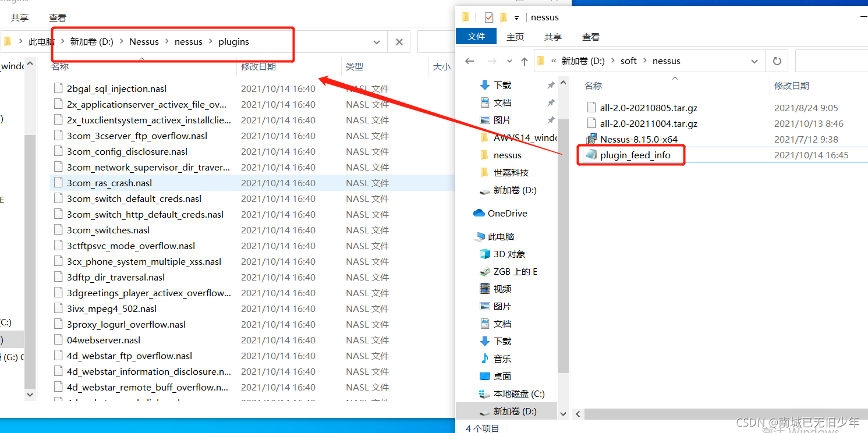
Task: Click nessus navigation pane scroll-down arrow
Action: (562, 414)
